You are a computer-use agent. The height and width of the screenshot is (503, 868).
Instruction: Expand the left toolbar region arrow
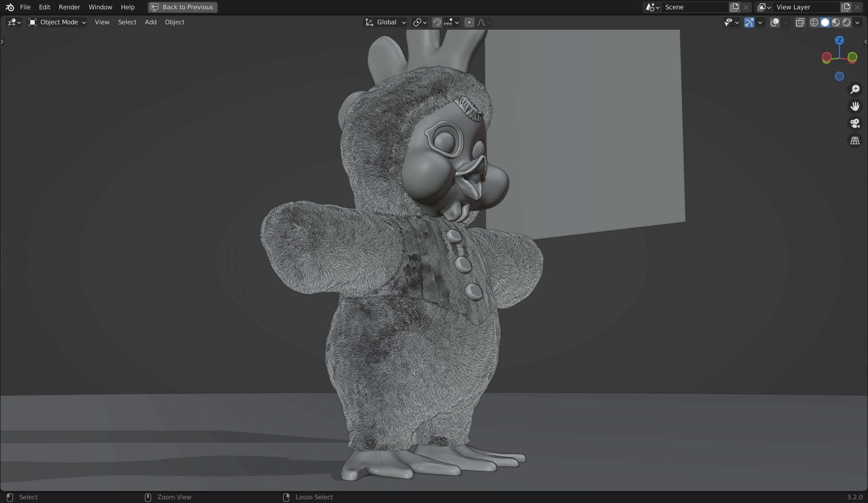2,42
